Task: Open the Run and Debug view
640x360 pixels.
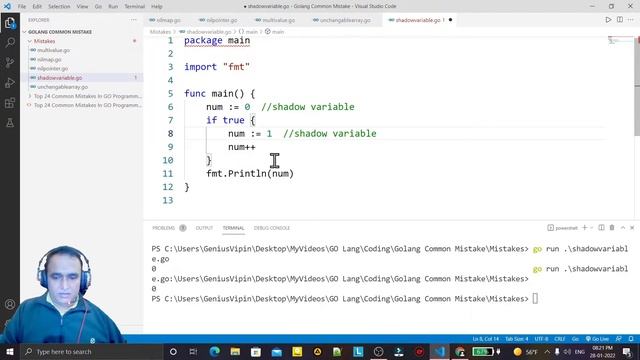Action: (x=10, y=83)
